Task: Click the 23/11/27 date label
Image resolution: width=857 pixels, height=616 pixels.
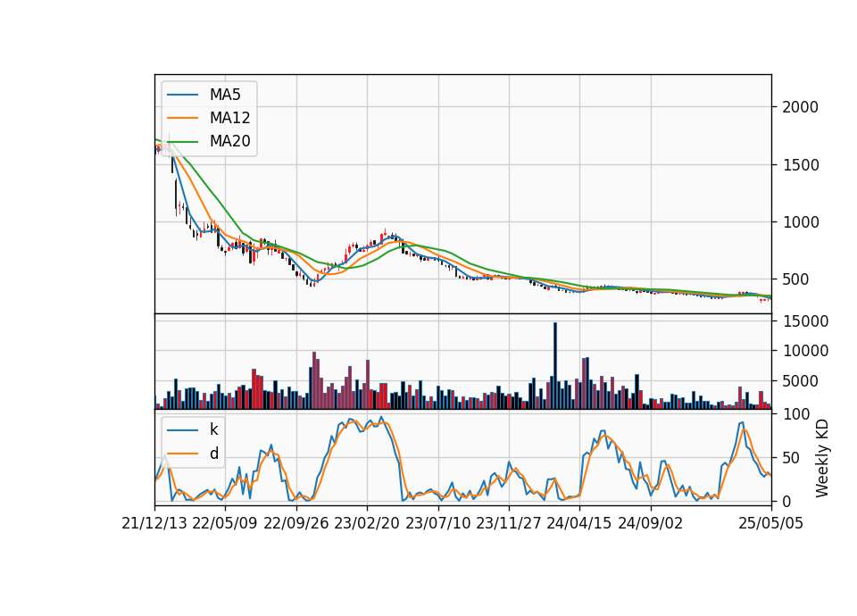Action: pyautogui.click(x=508, y=523)
